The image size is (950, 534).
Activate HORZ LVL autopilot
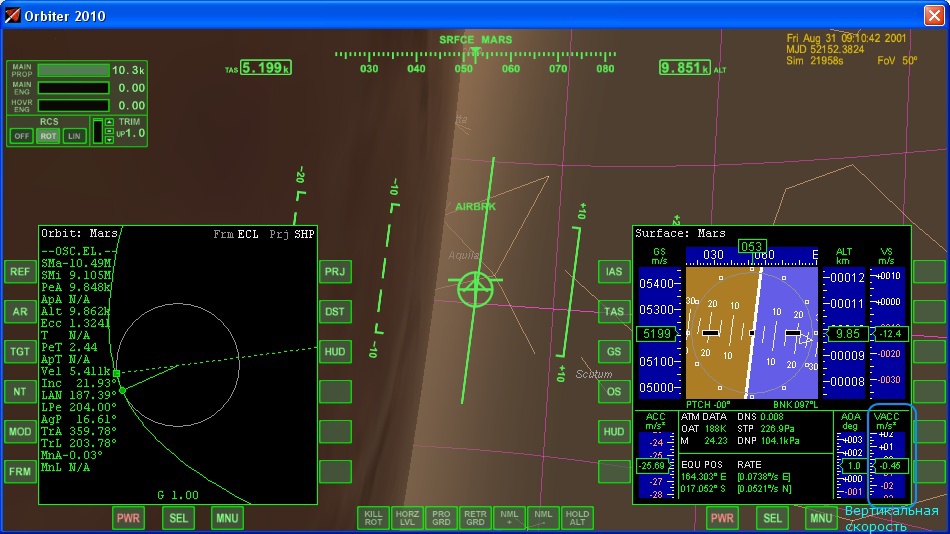tap(407, 518)
